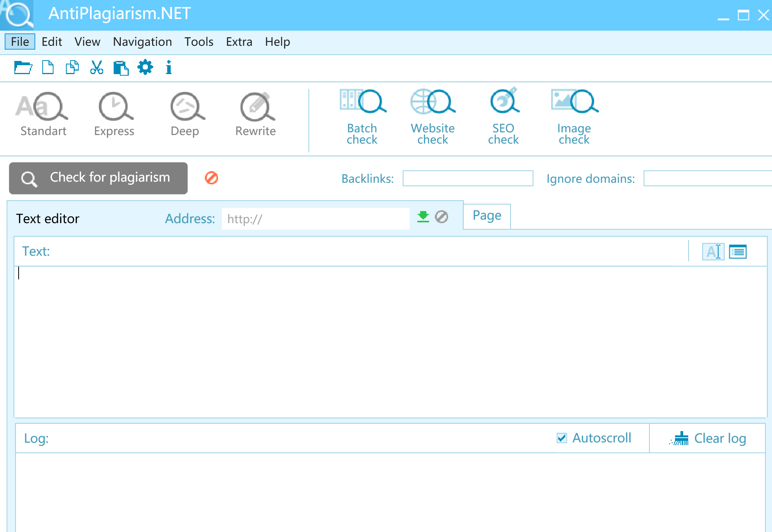Click the scissors cut icon
Screen dimensions: 772x532
coord(97,68)
